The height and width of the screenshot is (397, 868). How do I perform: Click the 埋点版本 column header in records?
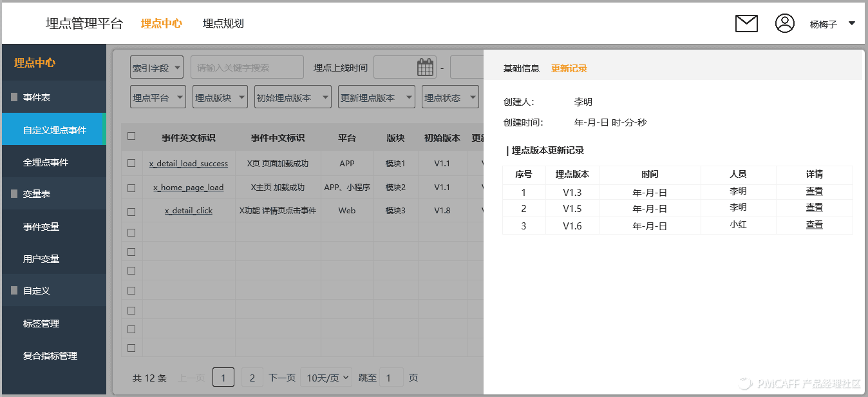tap(572, 174)
